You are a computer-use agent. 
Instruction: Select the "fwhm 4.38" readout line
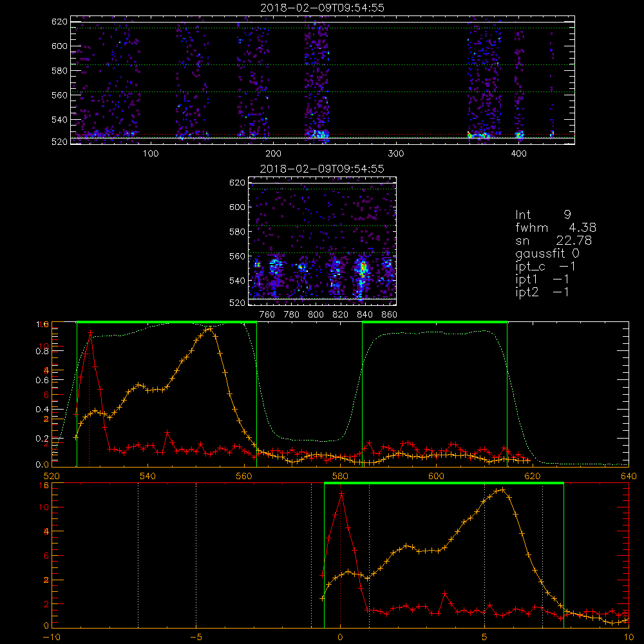pos(556,227)
